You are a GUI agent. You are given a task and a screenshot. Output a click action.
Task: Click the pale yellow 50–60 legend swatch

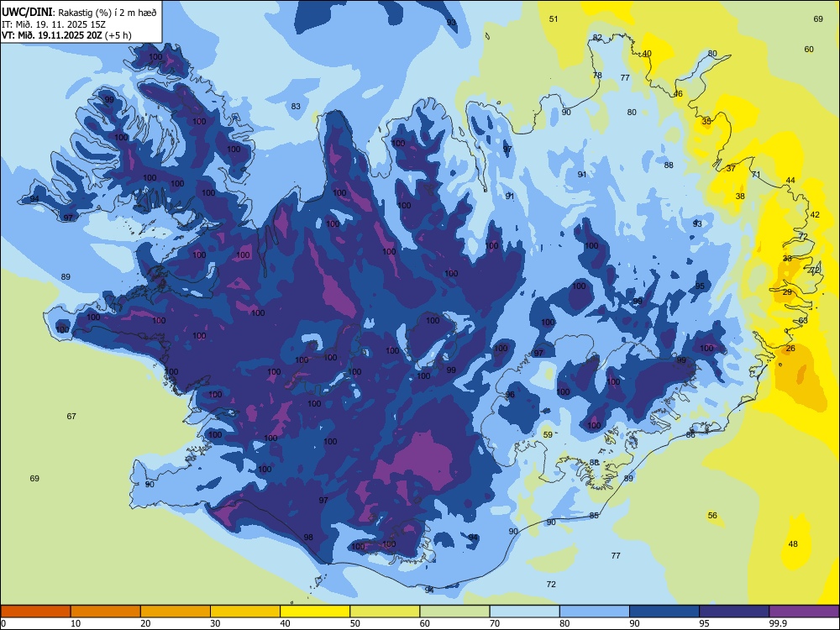pyautogui.click(x=385, y=612)
